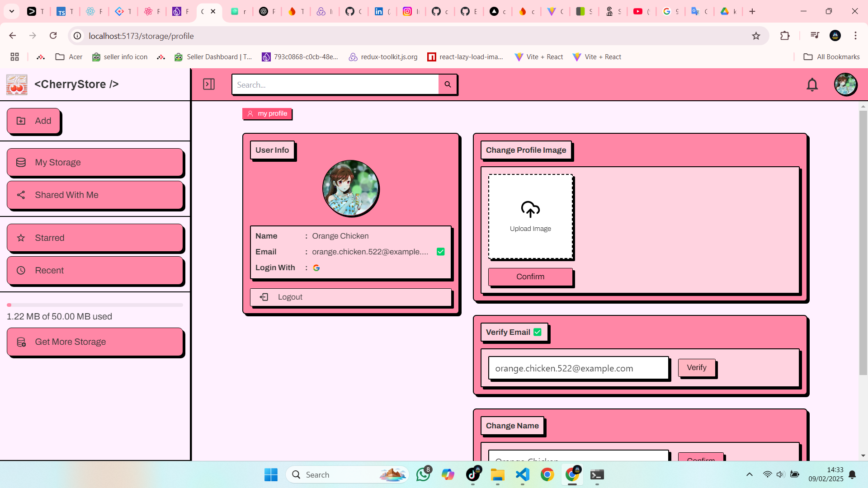Viewport: 868px width, 488px height.
Task: Open the tab search dropdown arrow
Action: pos(12,11)
